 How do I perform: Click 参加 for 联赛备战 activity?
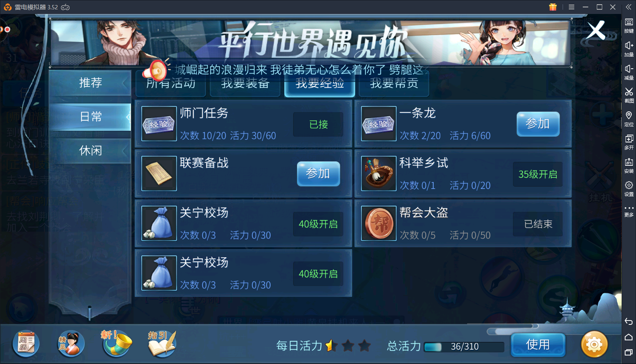point(318,173)
